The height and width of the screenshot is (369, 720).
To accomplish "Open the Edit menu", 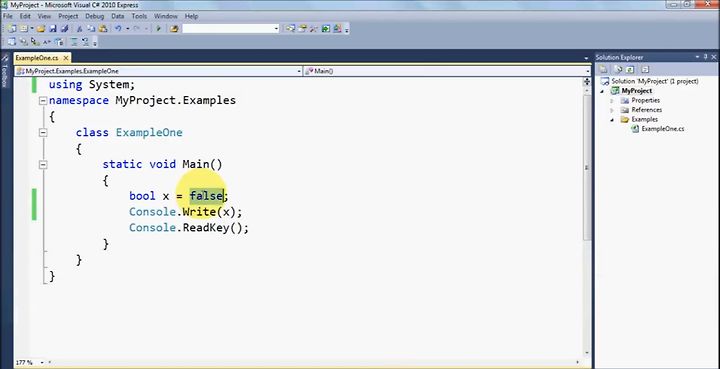I will point(25,16).
